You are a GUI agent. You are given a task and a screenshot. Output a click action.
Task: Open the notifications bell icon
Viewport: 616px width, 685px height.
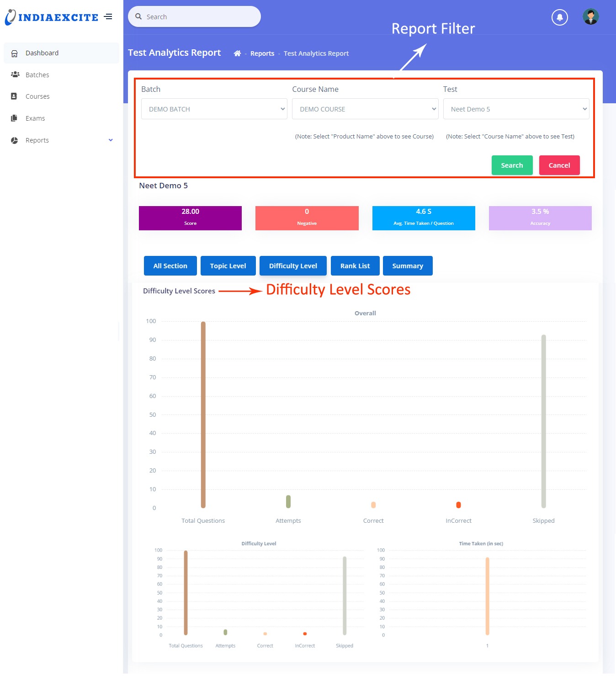click(559, 17)
